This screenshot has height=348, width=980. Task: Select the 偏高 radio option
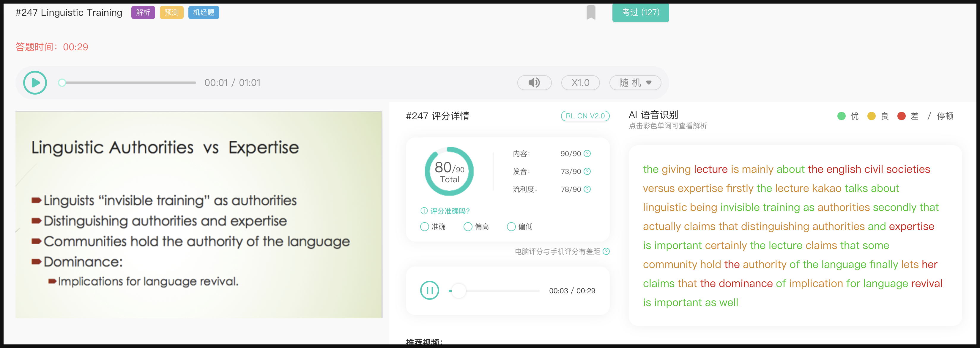point(468,227)
